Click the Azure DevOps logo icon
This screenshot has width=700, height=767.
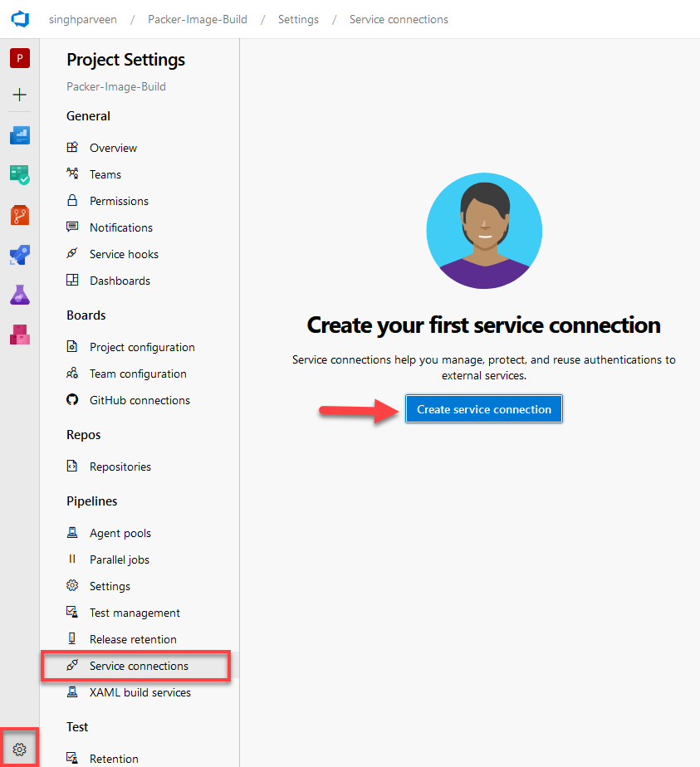tap(19, 18)
